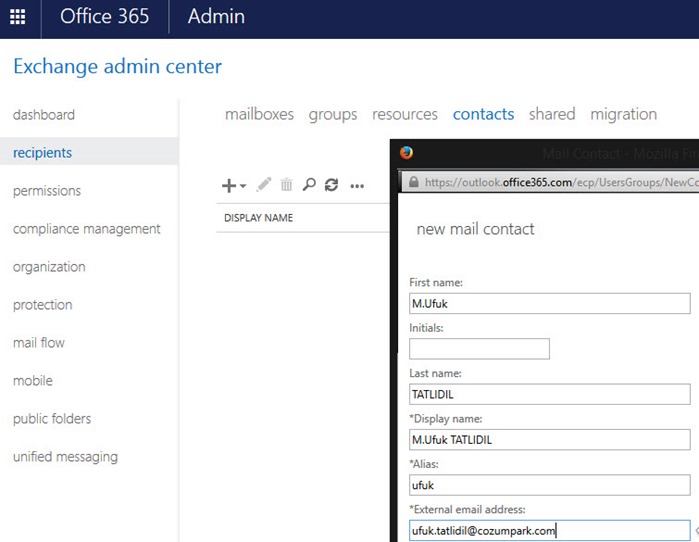The height and width of the screenshot is (542, 699).
Task: Select the contacts tab
Action: (484, 115)
